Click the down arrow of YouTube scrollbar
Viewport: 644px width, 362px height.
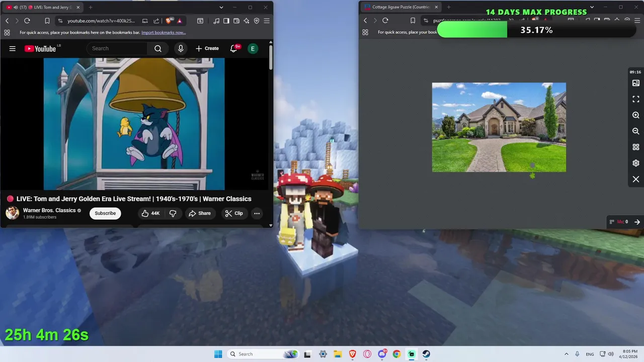coord(271,225)
